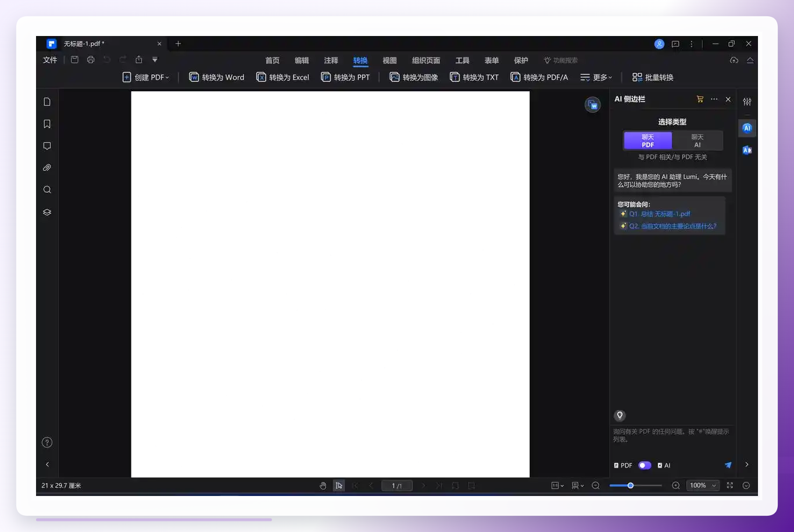Click the feedback message icon in title bar

675,44
